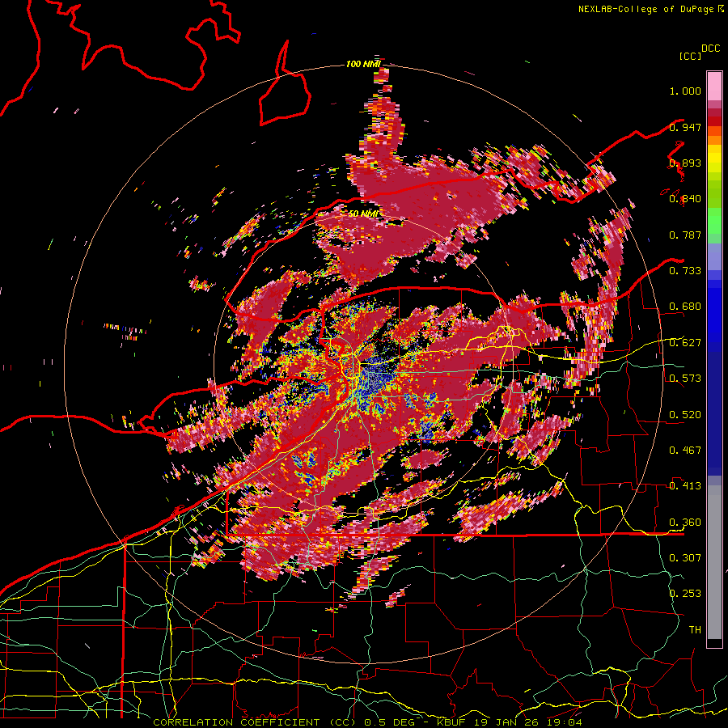Click the TH threshold label
728x728 pixels.
tap(695, 630)
